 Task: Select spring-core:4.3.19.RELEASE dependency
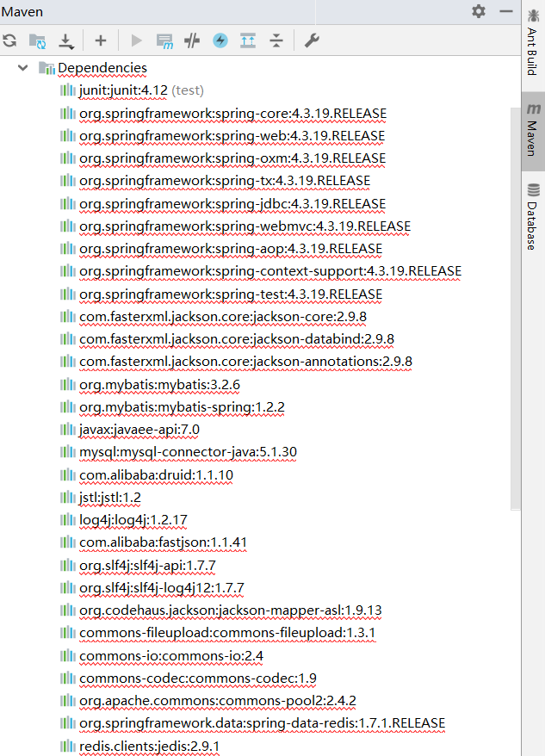[x=223, y=114]
